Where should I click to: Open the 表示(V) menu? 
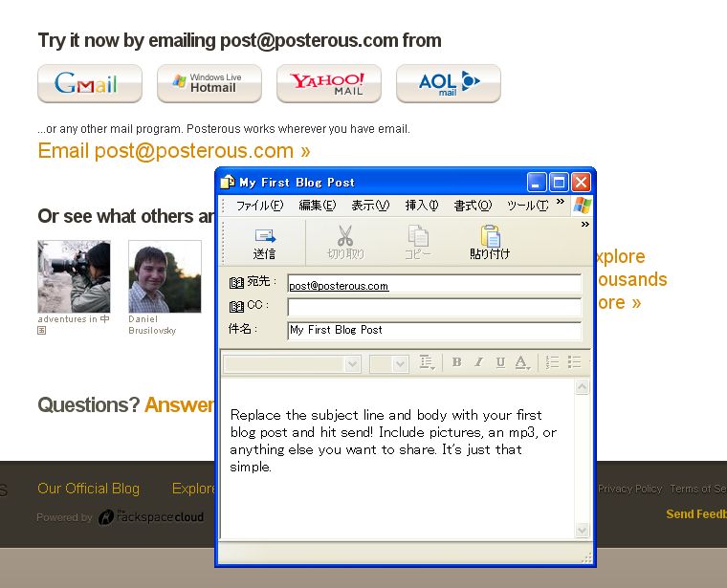370,206
